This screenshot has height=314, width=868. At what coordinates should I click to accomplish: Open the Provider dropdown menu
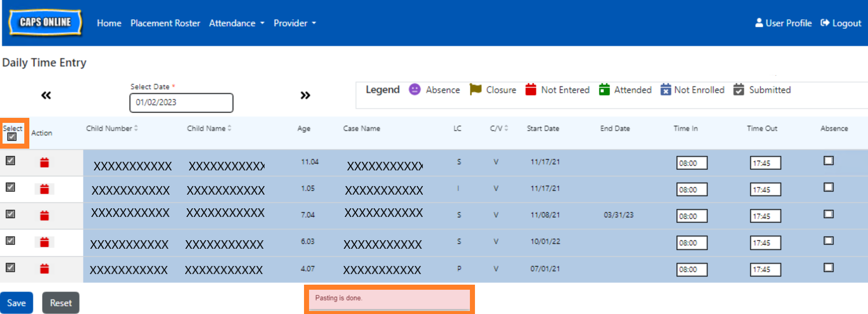[295, 23]
